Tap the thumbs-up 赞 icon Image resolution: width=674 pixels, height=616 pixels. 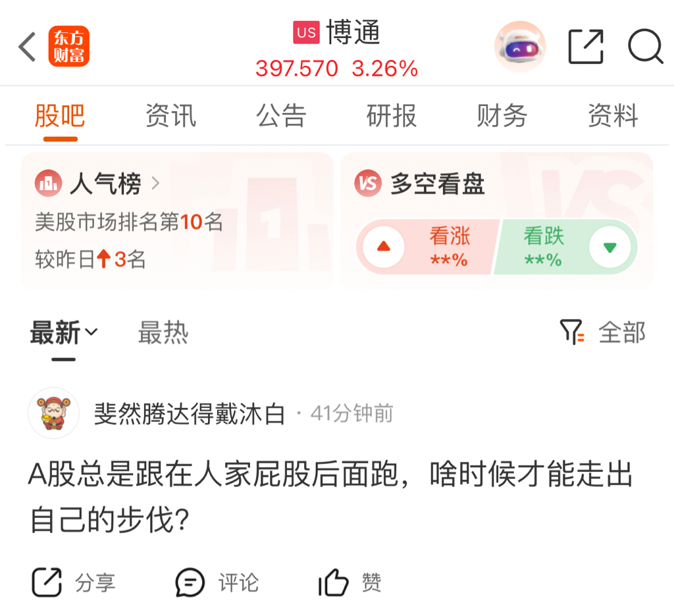[x=333, y=583]
